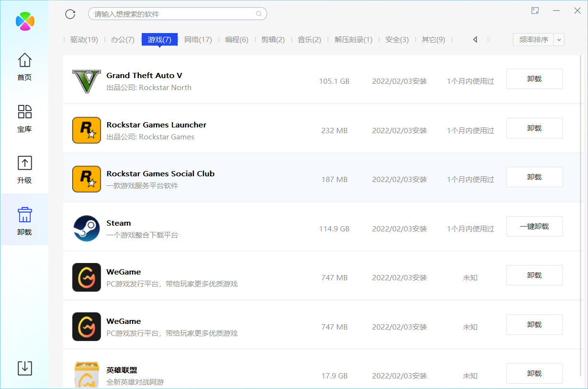The height and width of the screenshot is (389, 588).
Task: Click the search magnifier icon
Action: point(259,14)
